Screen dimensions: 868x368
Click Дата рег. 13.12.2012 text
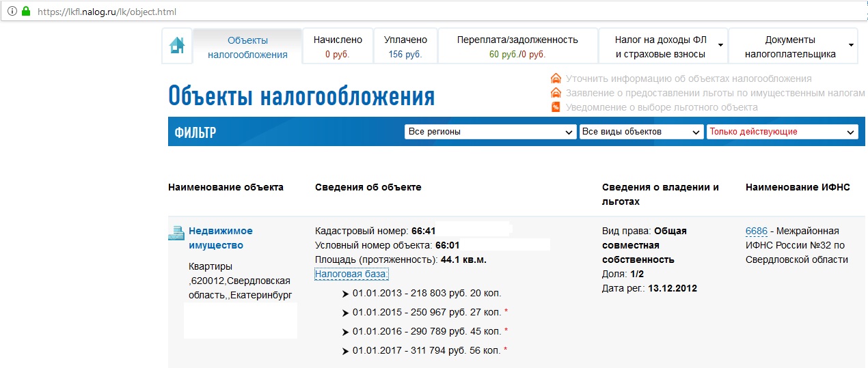pyautogui.click(x=649, y=288)
